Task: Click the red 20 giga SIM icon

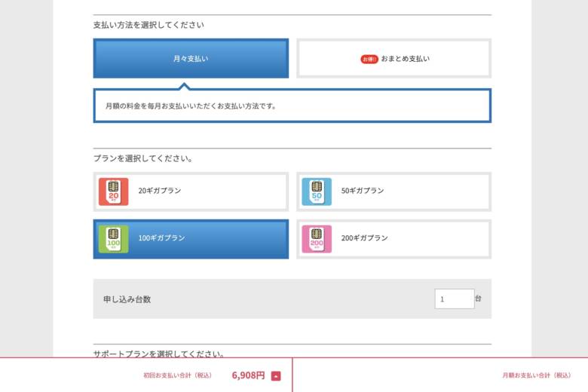Action: (x=114, y=191)
